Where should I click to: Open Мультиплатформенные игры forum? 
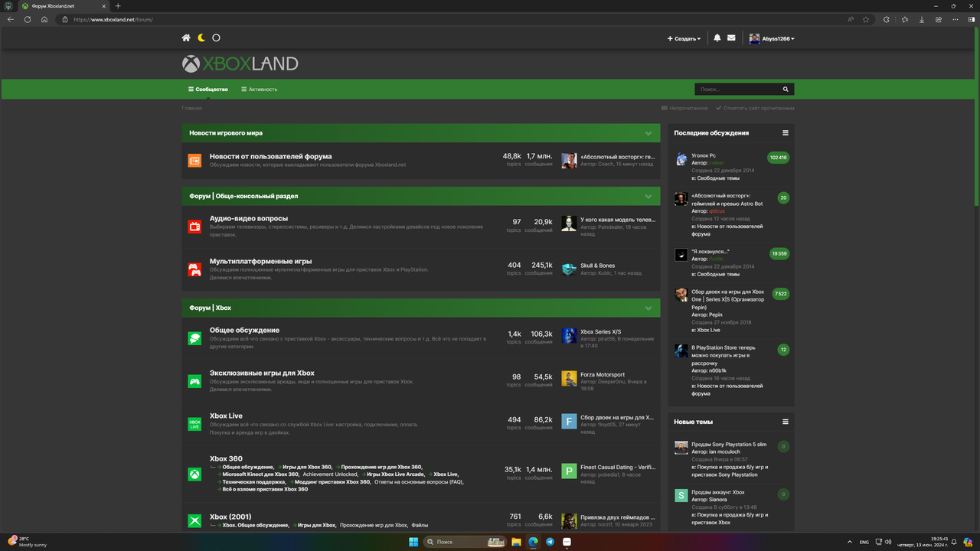tap(261, 261)
